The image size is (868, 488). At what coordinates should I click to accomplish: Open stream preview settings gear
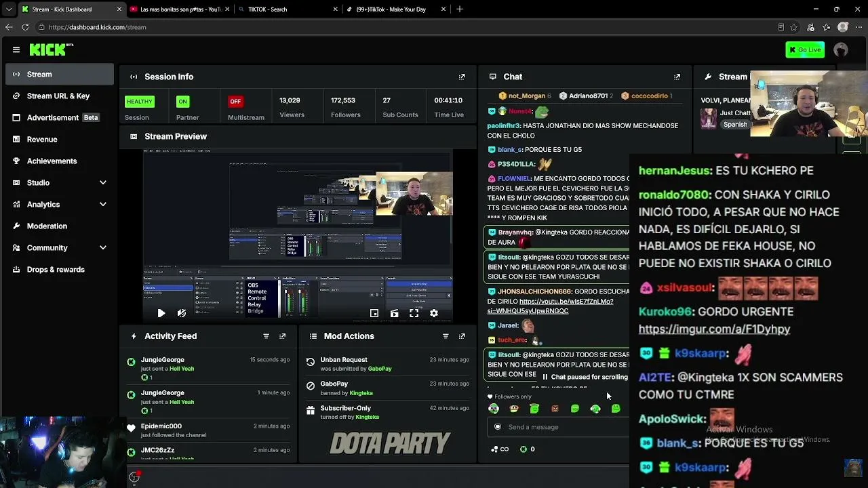click(434, 313)
